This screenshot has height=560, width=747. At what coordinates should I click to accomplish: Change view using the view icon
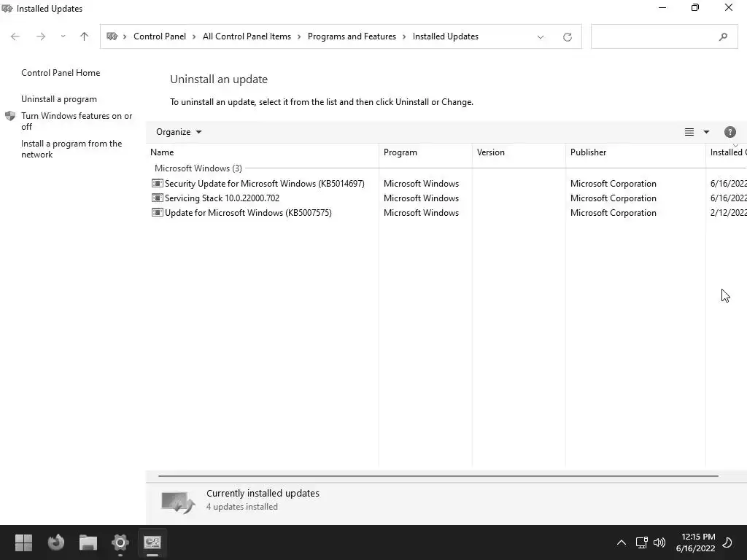pyautogui.click(x=689, y=132)
